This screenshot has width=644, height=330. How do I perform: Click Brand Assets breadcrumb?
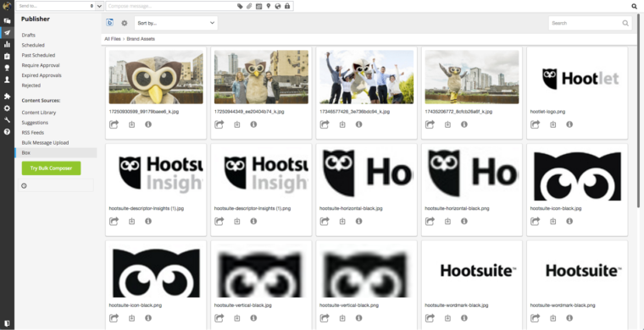141,39
